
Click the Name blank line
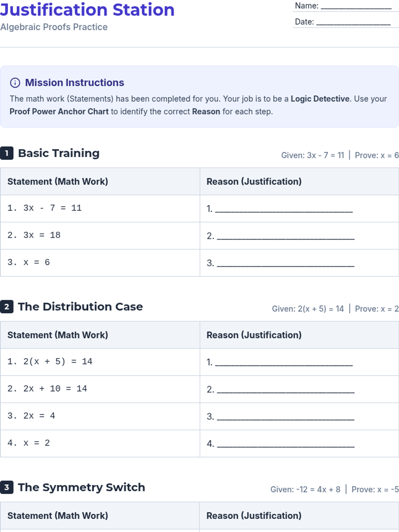coord(356,6)
